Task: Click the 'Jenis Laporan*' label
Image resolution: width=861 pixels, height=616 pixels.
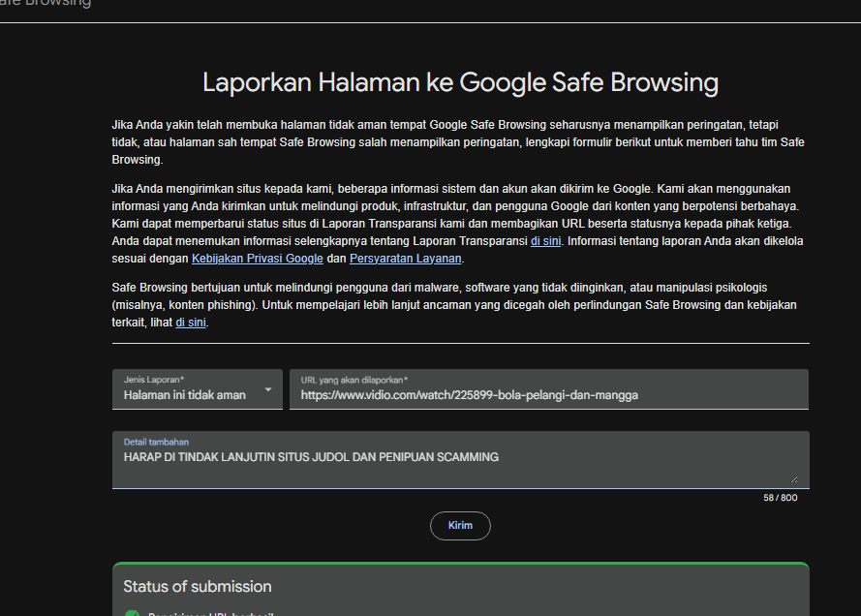Action: [x=154, y=380]
